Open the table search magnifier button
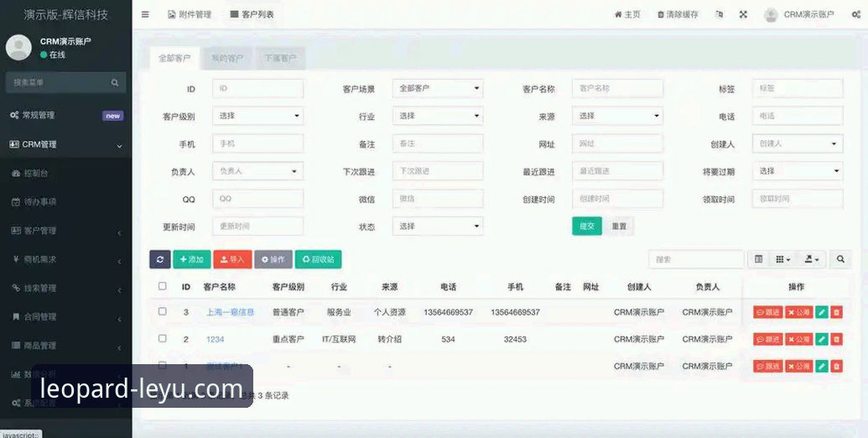868x438 pixels. (x=840, y=259)
